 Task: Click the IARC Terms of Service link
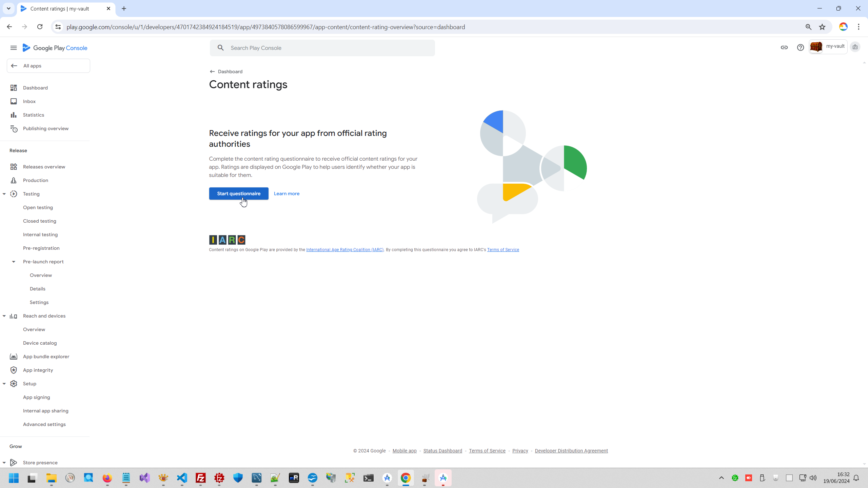[x=503, y=250]
